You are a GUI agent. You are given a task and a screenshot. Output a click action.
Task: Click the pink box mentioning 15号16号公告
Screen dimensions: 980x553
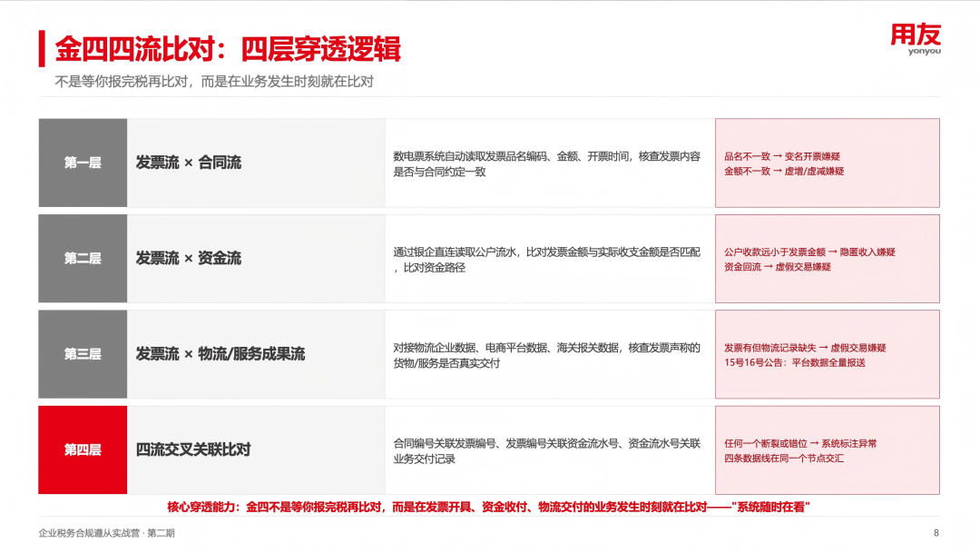coord(828,354)
